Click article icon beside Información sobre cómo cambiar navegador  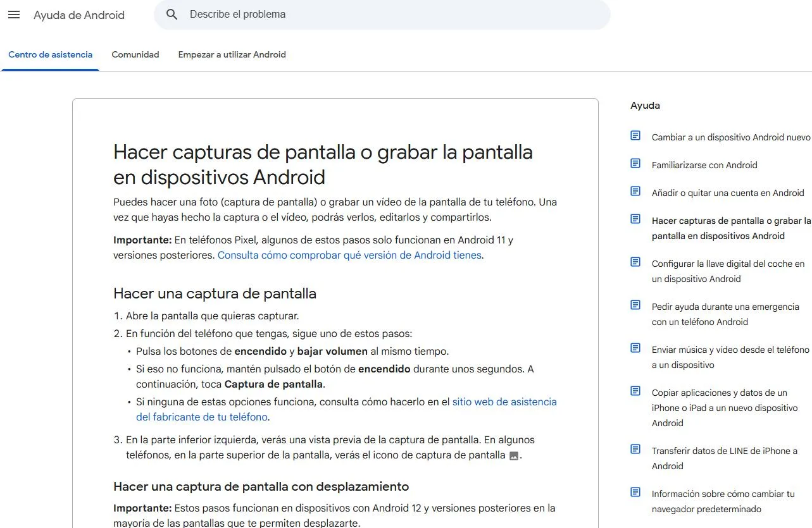(635, 493)
